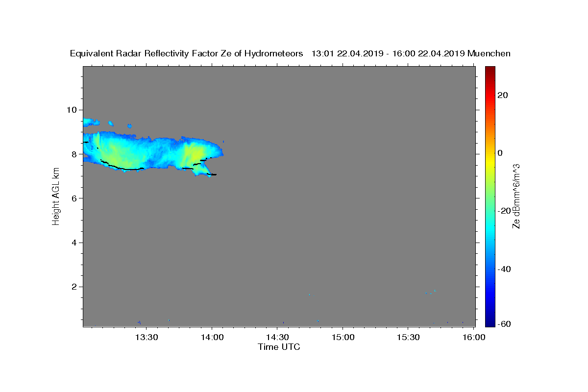Click the colorbar label -20
Screen dimensions: 588x392
[x=503, y=211]
